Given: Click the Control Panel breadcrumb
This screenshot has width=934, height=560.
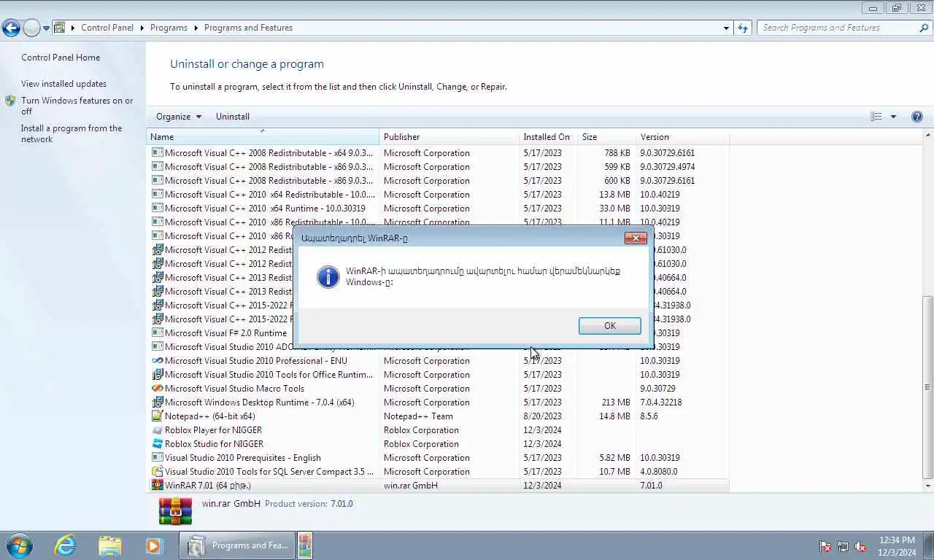Looking at the screenshot, I should (107, 28).
